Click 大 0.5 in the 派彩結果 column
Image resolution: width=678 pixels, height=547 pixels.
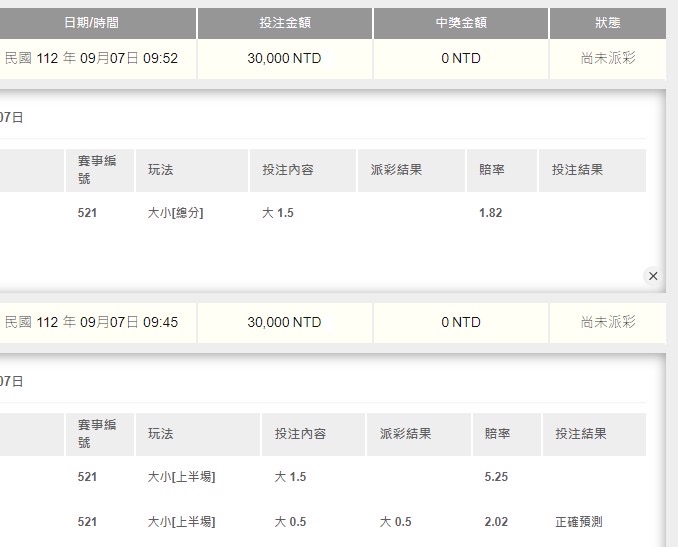tap(395, 521)
